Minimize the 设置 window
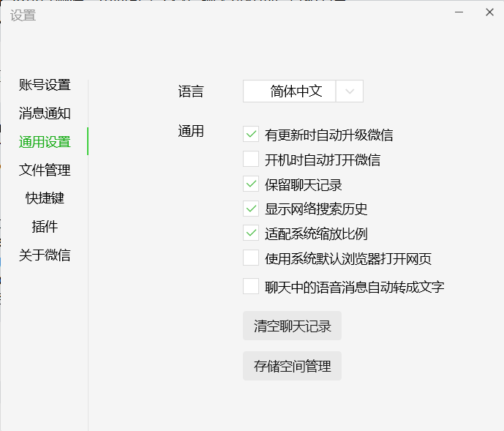Image resolution: width=504 pixels, height=431 pixels. click(459, 12)
